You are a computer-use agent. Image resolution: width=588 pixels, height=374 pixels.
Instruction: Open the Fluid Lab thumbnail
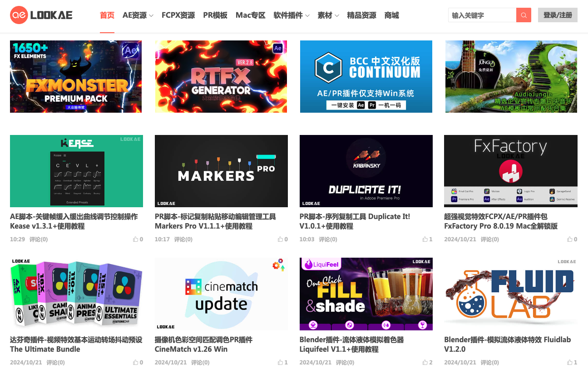click(511, 294)
